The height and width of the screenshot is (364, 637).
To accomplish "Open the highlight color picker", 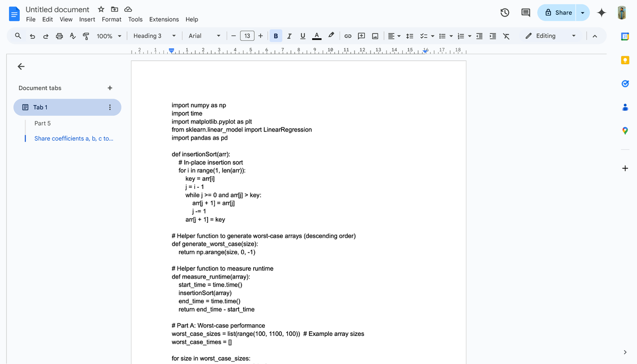I will [330, 36].
